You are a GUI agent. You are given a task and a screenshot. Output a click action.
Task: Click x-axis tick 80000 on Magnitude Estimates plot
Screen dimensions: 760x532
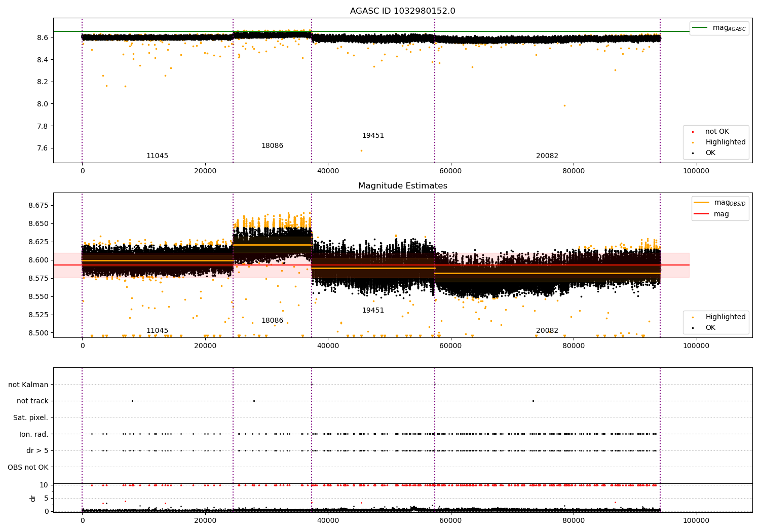(574, 346)
